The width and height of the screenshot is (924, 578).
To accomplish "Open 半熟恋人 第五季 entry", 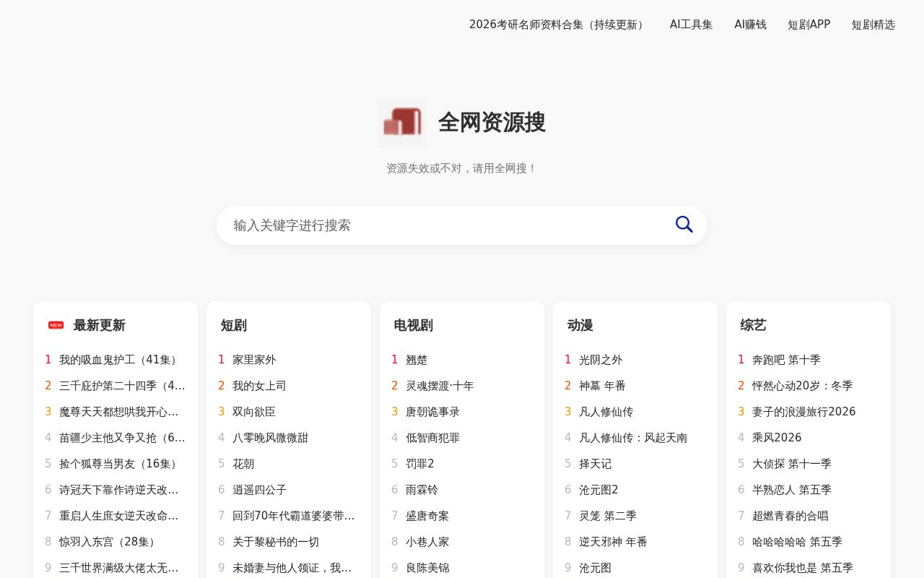I will pos(792,490).
